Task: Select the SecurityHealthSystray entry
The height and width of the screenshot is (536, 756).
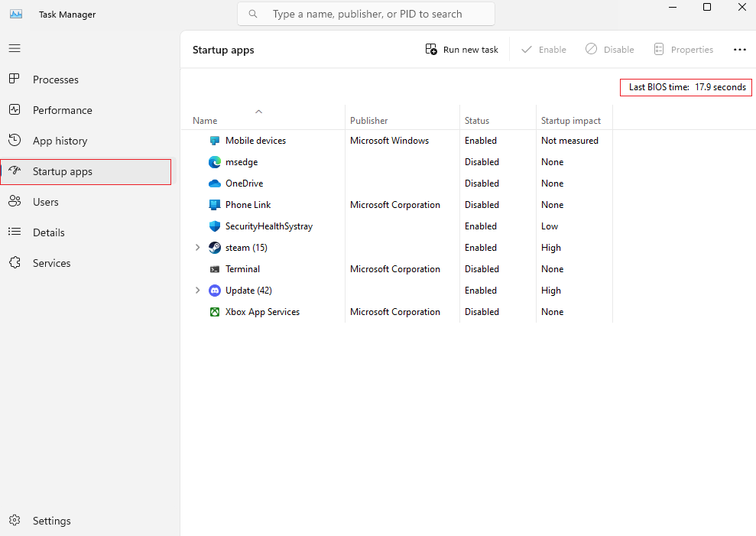Action: (269, 226)
